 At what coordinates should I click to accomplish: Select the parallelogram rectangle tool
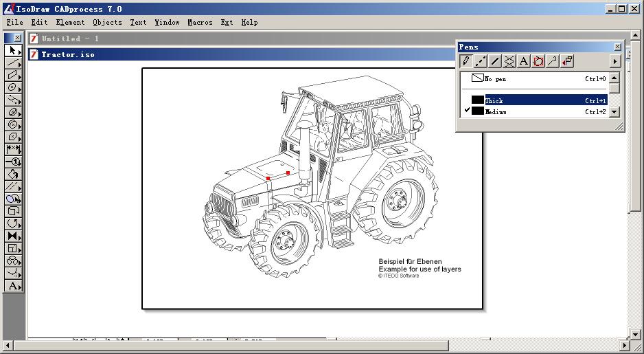click(13, 75)
